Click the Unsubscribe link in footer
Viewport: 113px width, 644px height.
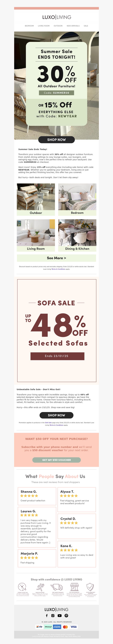(x=70, y=634)
